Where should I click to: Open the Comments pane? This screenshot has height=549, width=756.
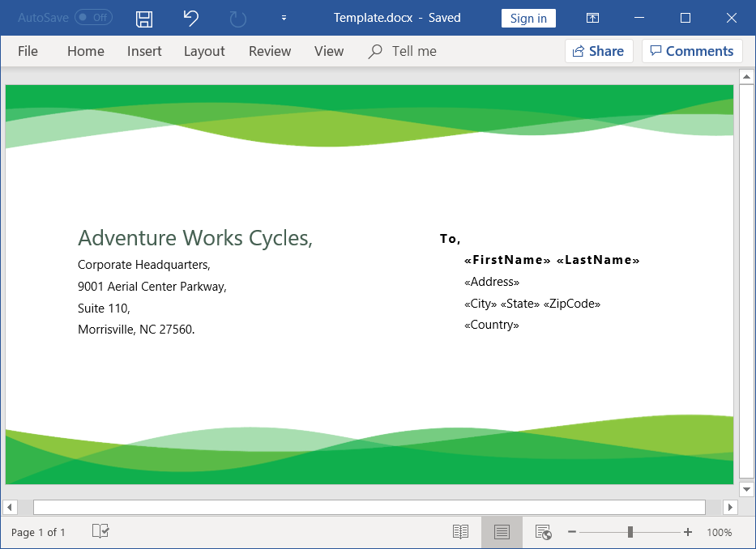click(692, 51)
